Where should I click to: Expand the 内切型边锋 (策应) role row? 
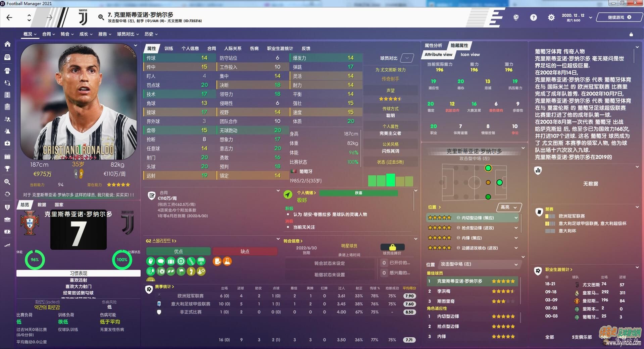(x=473, y=218)
